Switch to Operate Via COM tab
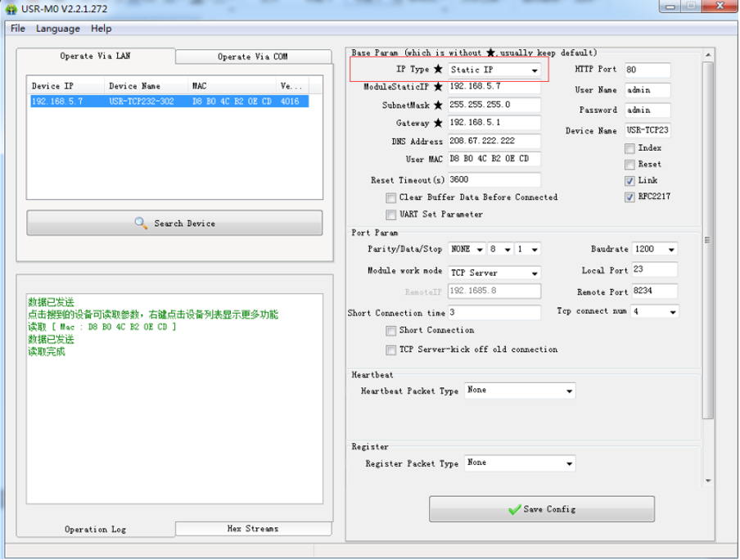The width and height of the screenshot is (740, 560). point(252,56)
